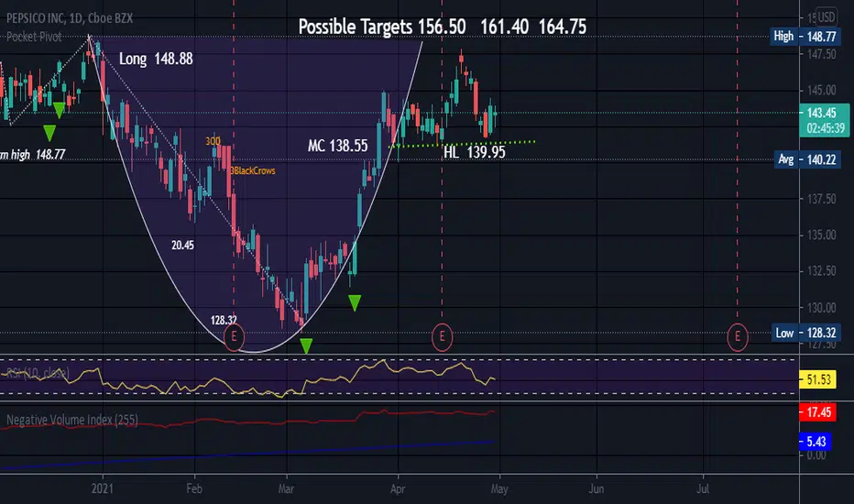Click the Long 148.88 annotation
Viewport: 854px width, 504px height.
point(156,59)
